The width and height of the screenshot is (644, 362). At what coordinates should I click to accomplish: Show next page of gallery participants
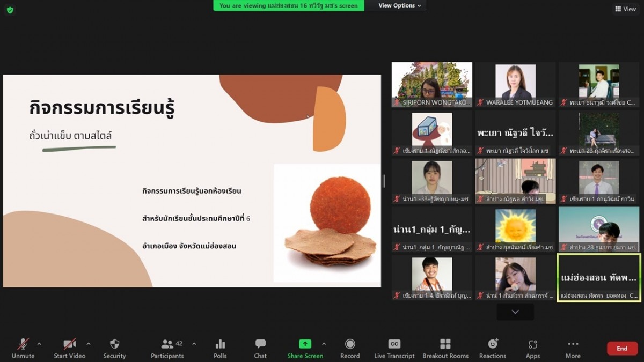(x=515, y=312)
